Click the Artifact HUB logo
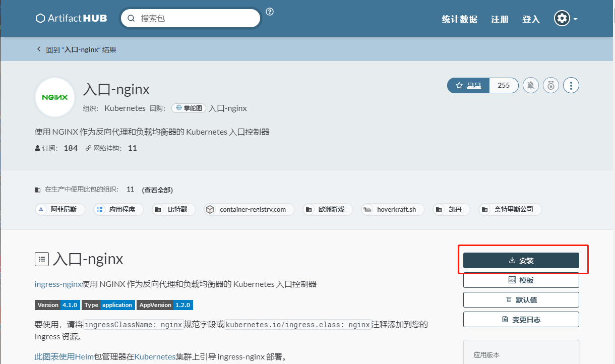The width and height of the screenshot is (615, 364). [x=72, y=18]
